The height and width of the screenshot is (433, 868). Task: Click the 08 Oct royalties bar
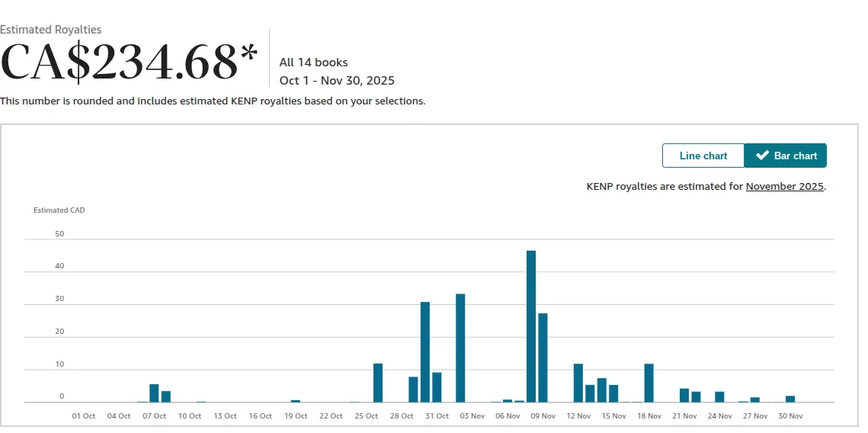[x=166, y=396]
